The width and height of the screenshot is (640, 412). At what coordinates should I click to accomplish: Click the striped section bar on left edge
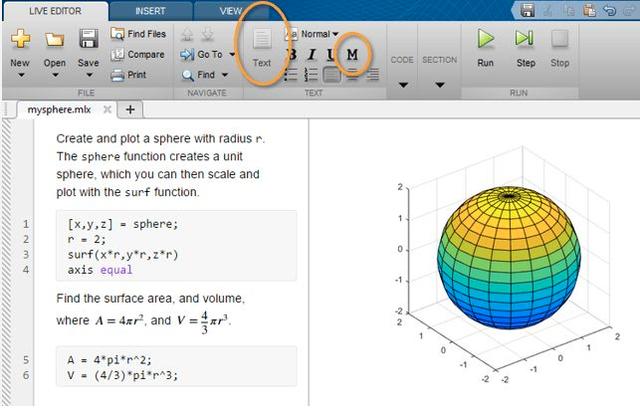point(7,262)
